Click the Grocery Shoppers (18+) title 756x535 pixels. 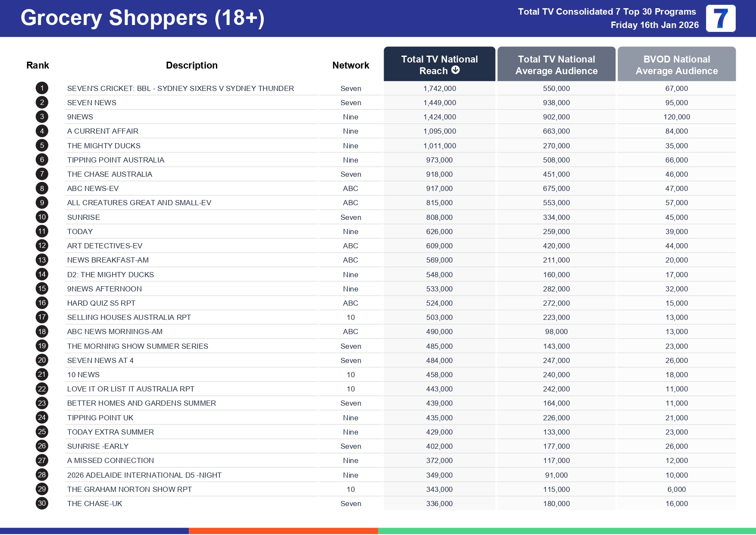click(142, 18)
